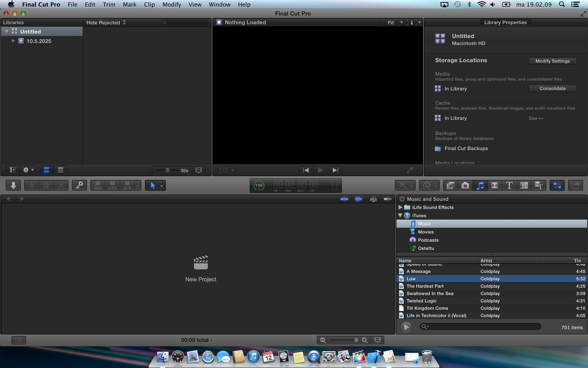Play selected song preview button
This screenshot has width=588, height=368.
[x=406, y=327]
